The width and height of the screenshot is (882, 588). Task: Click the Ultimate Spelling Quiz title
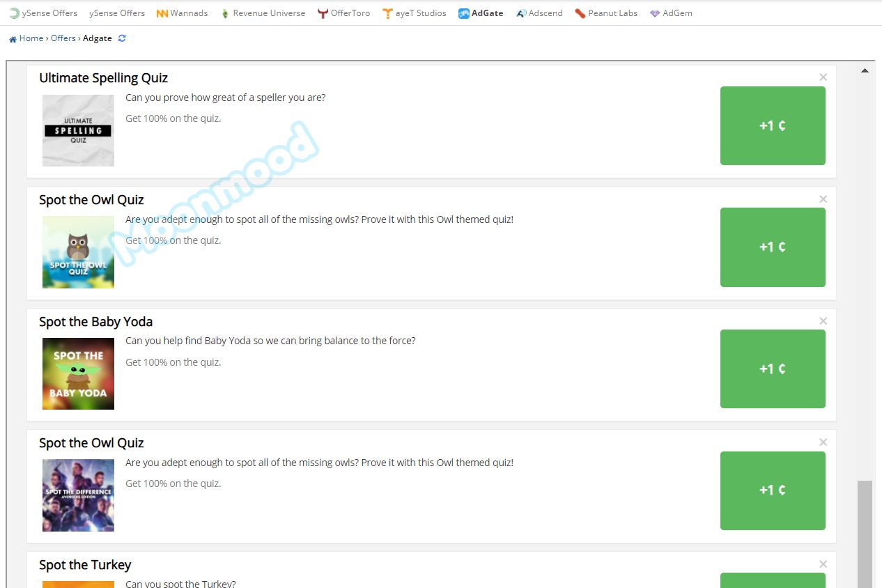103,78
